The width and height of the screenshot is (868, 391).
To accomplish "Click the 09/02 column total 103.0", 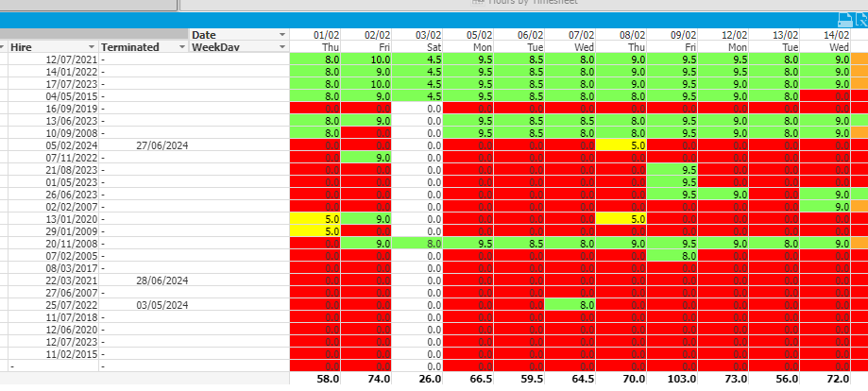I will click(682, 379).
